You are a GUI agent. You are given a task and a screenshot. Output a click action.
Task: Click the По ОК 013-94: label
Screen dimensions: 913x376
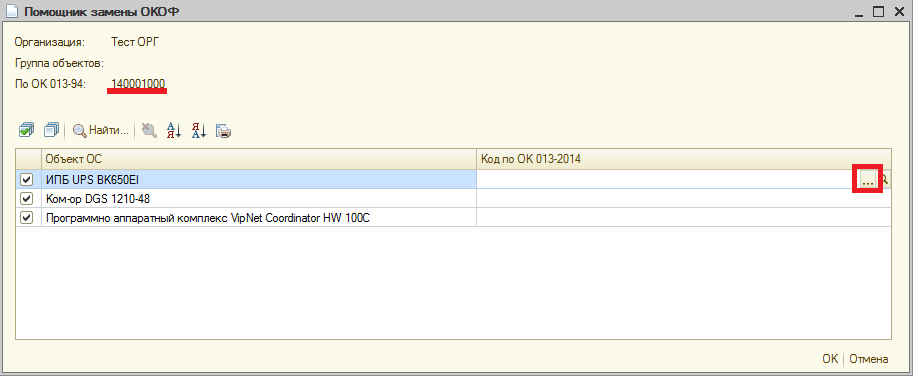pos(51,84)
